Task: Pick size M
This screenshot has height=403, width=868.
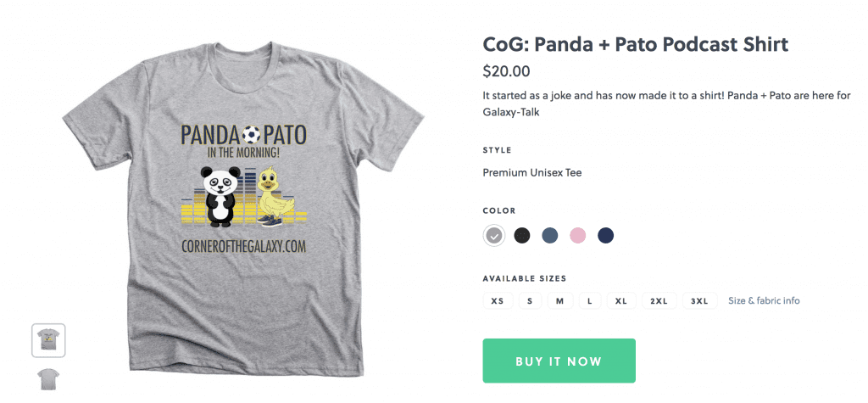Action: [x=560, y=301]
